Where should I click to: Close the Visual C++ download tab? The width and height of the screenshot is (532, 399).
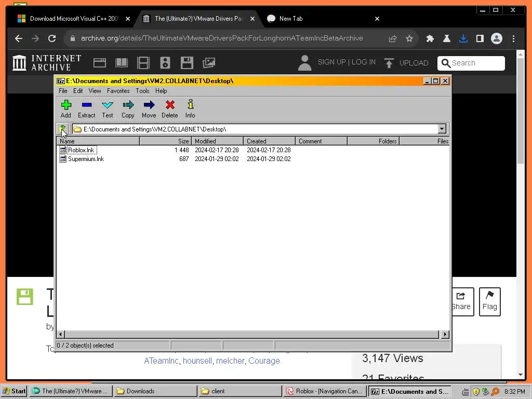[x=128, y=19]
